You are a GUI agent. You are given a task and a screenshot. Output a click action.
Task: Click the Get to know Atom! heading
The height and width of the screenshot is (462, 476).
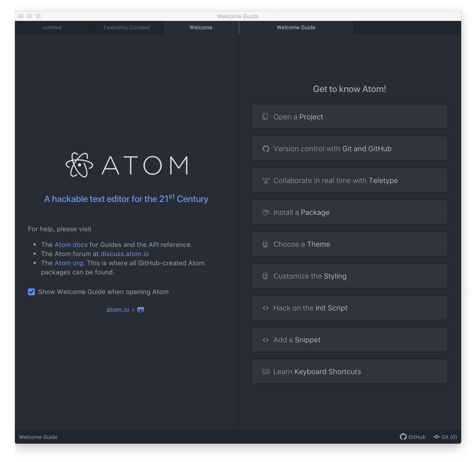(x=350, y=89)
